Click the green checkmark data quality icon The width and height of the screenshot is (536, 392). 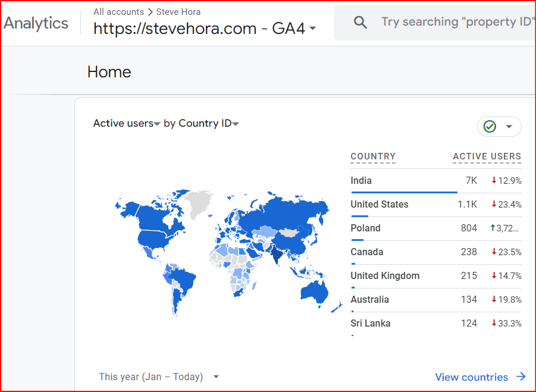(490, 127)
